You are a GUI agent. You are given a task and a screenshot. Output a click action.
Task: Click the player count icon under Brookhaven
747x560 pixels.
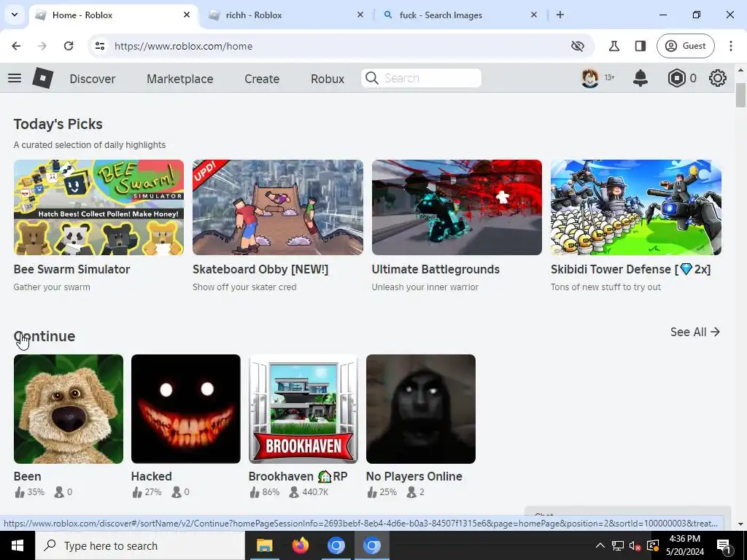click(x=294, y=492)
